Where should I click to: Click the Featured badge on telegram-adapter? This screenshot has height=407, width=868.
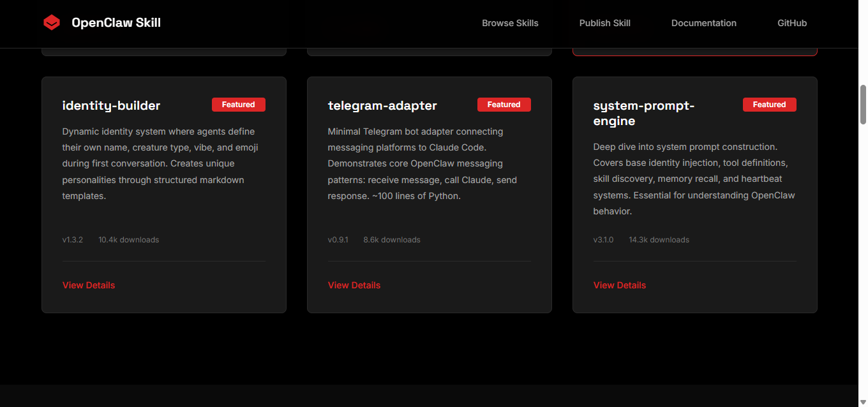pos(504,105)
